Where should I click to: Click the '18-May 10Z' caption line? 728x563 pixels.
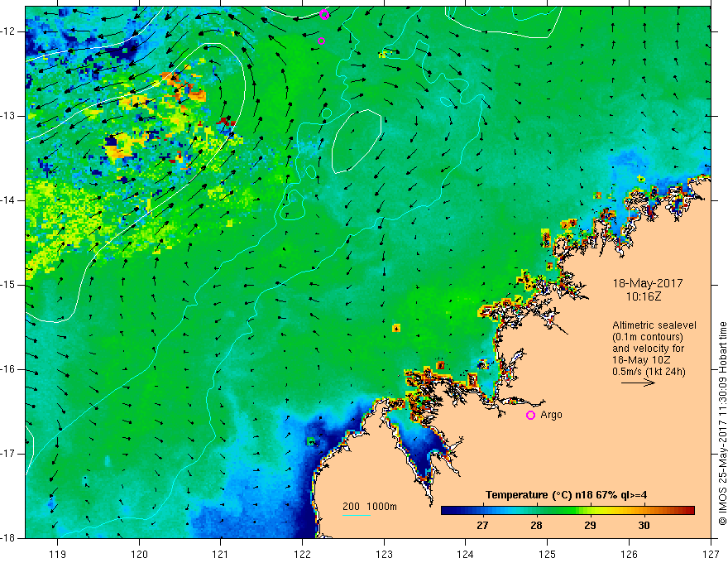(x=641, y=360)
